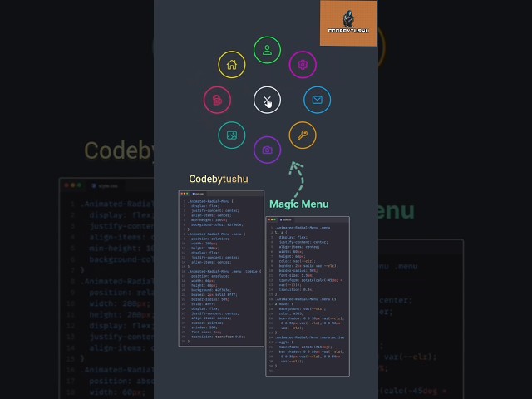This screenshot has height=399, width=532.
Task: Select the magenta settings gear icon
Action: pyautogui.click(x=303, y=65)
